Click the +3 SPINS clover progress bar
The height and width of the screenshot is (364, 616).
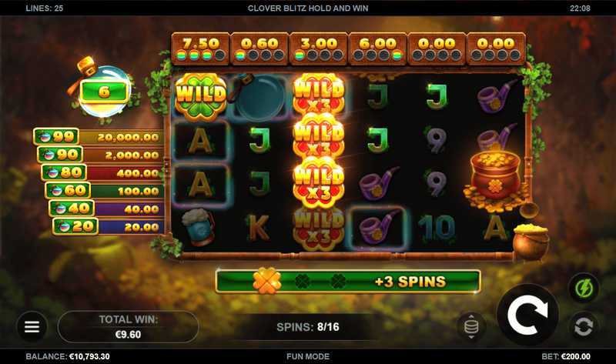[x=348, y=282]
